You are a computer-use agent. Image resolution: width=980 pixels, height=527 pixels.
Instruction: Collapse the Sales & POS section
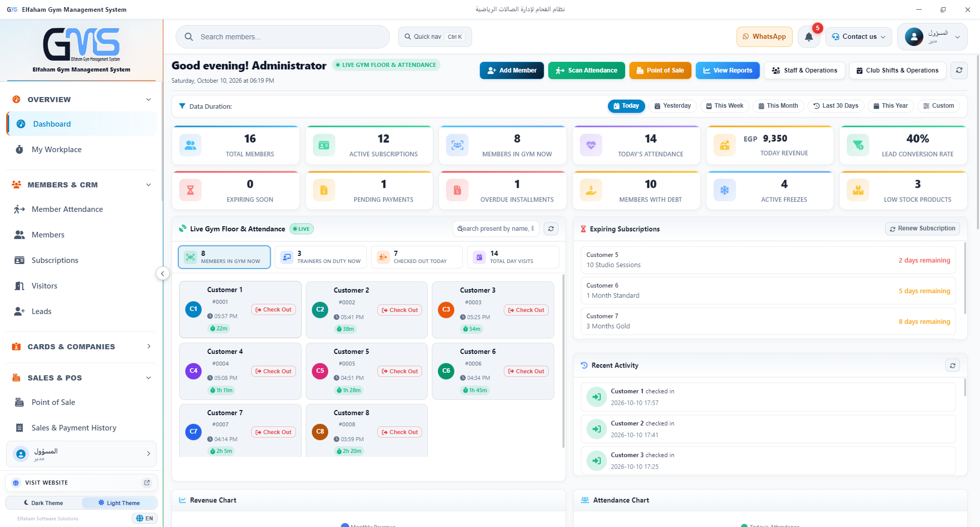tap(149, 378)
